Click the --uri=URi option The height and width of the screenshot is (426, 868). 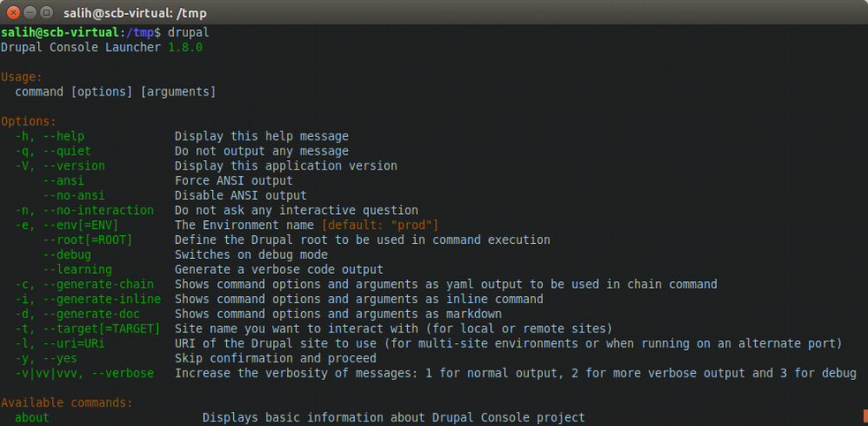[74, 344]
